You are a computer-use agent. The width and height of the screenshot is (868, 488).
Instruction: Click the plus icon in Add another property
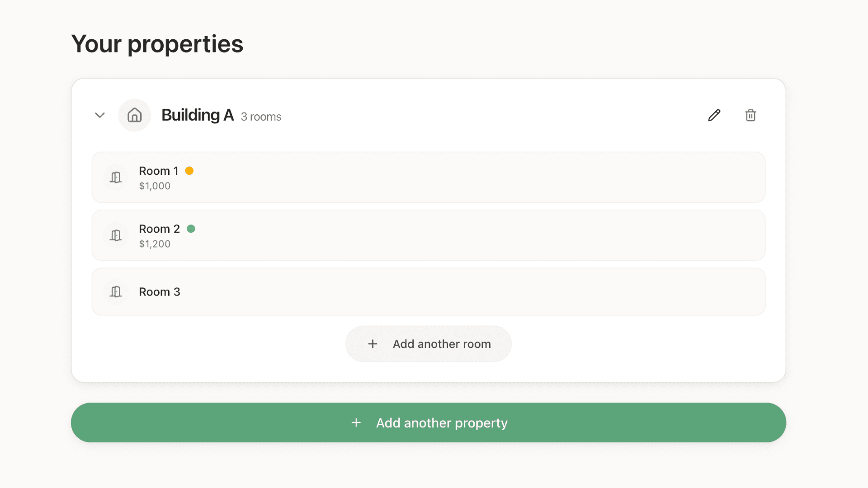(356, 422)
